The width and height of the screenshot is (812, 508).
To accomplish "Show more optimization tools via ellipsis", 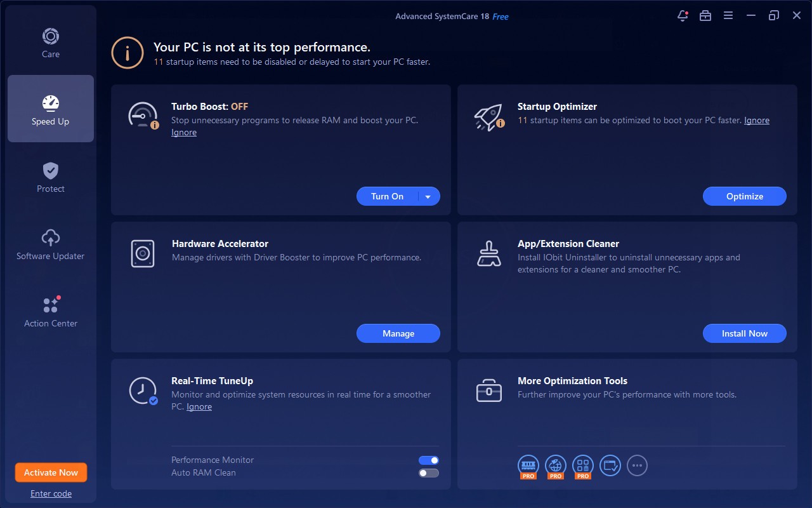I will [638, 465].
